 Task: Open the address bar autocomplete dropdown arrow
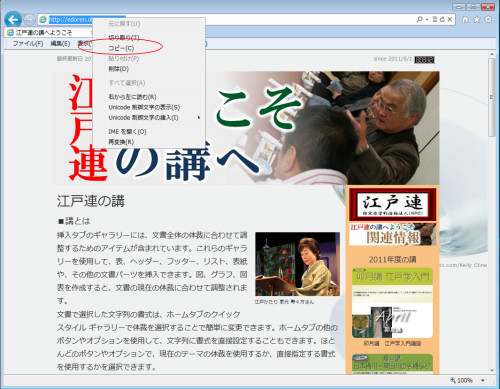click(427, 20)
